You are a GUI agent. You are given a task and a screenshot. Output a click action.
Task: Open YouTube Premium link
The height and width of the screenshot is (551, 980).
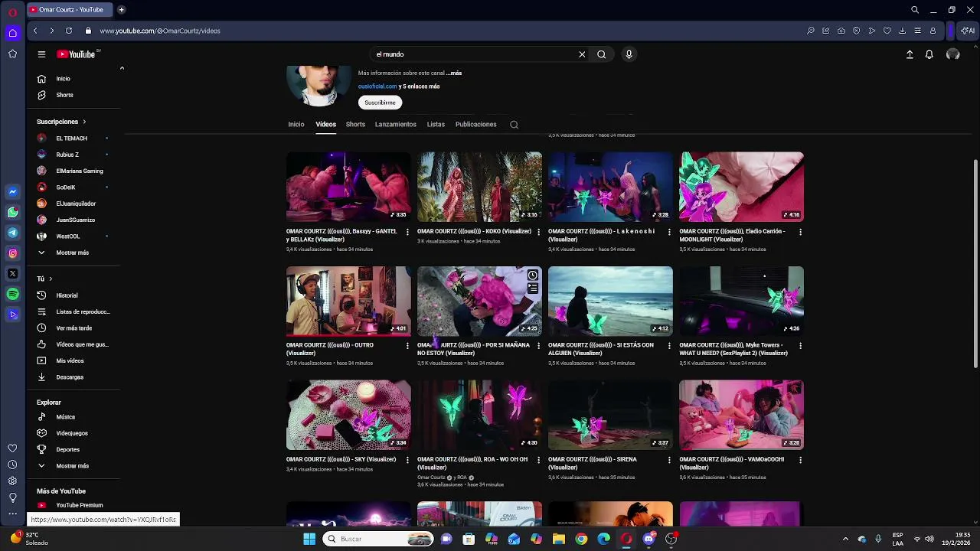point(80,505)
